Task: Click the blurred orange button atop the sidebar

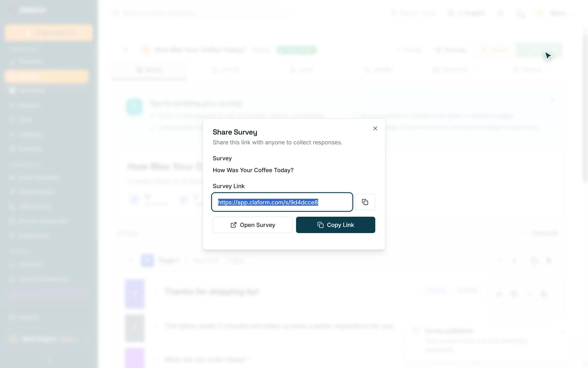Action: pos(49,33)
